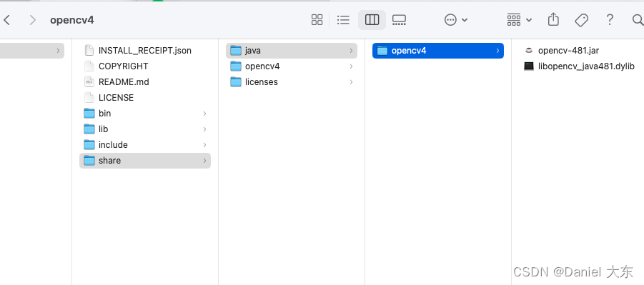Select the highlighted blue opencv4 folder
The image size is (644, 285).
pyautogui.click(x=438, y=51)
